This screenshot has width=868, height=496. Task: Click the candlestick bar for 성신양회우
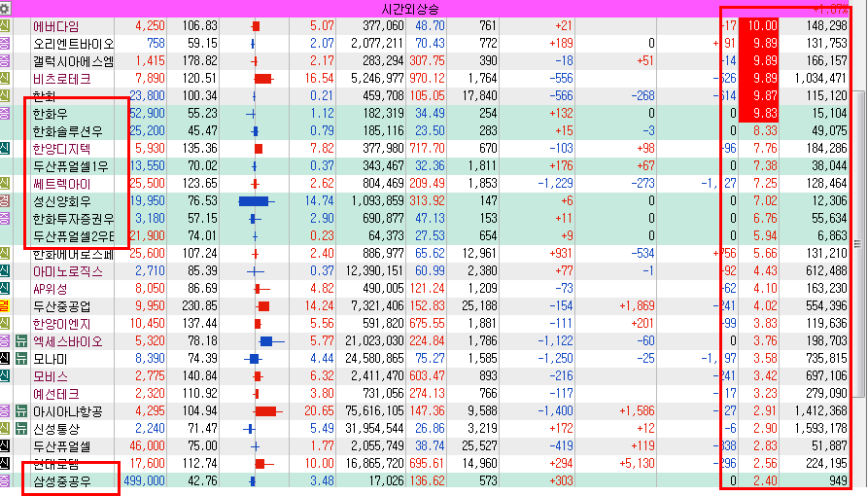click(x=257, y=201)
